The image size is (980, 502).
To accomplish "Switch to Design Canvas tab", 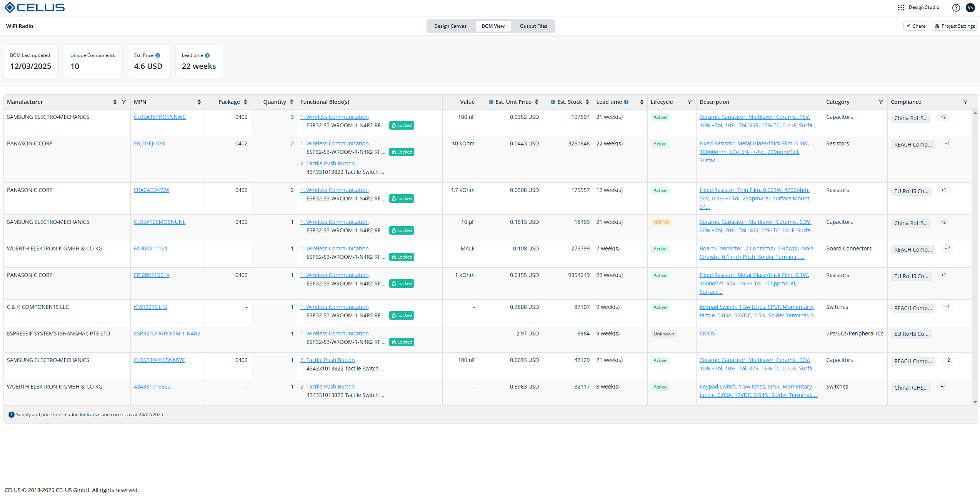I will pos(450,26).
